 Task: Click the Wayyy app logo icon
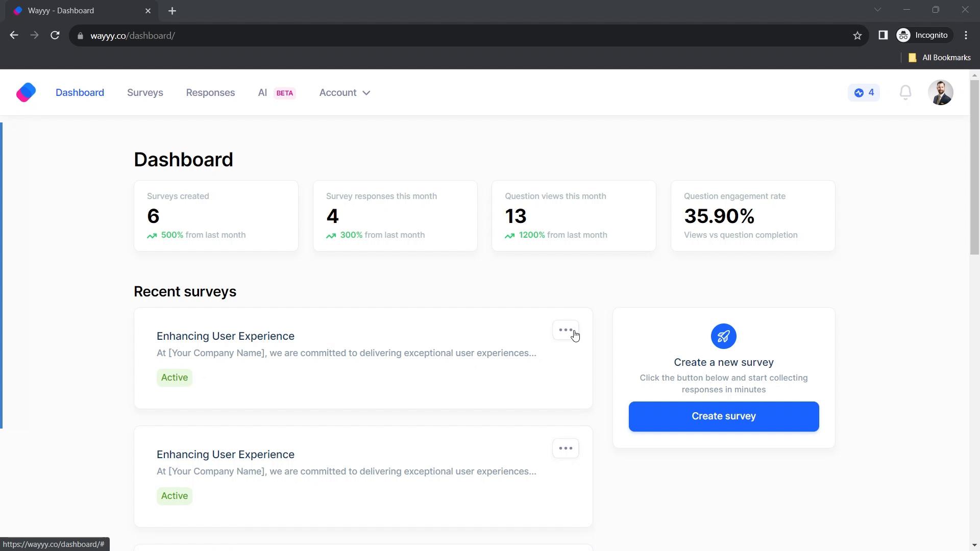26,92
